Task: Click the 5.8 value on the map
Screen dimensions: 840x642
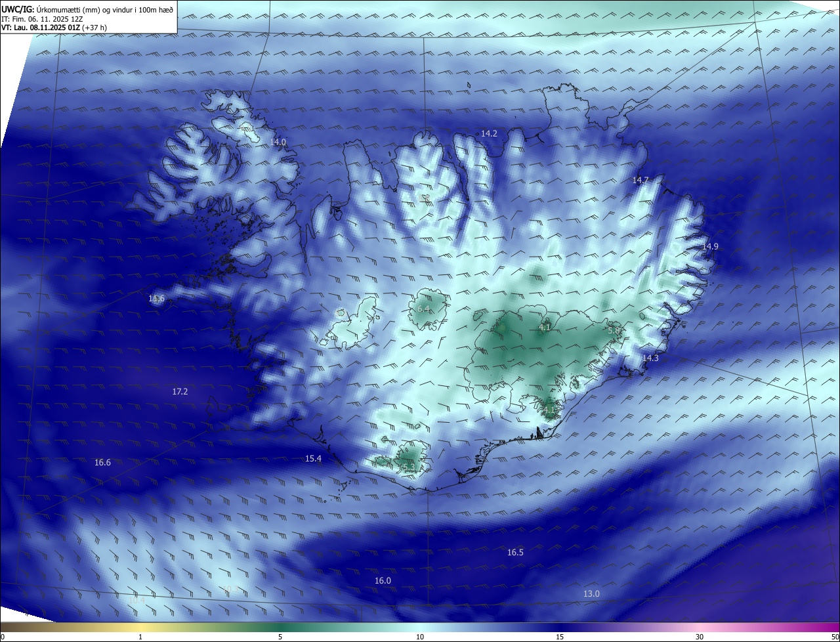Action: pyautogui.click(x=614, y=331)
